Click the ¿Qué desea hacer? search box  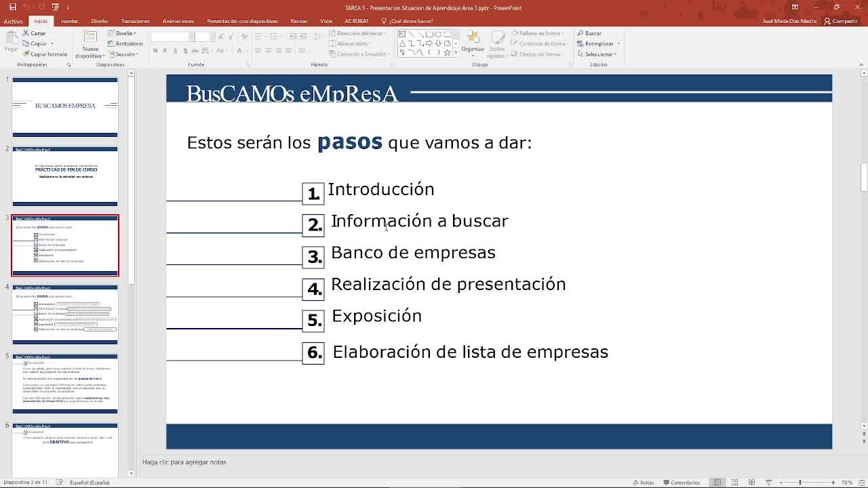tap(408, 21)
